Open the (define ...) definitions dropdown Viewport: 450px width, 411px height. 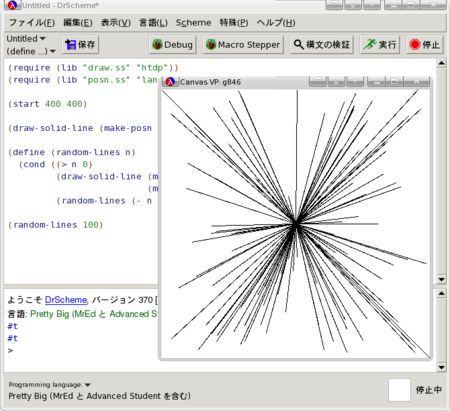pos(31,51)
